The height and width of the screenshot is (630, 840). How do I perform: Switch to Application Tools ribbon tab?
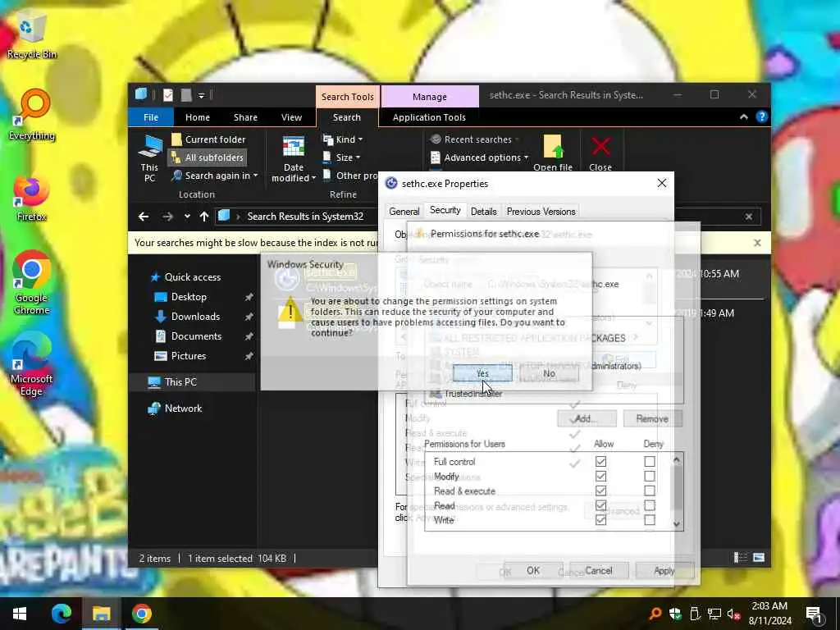tap(429, 117)
